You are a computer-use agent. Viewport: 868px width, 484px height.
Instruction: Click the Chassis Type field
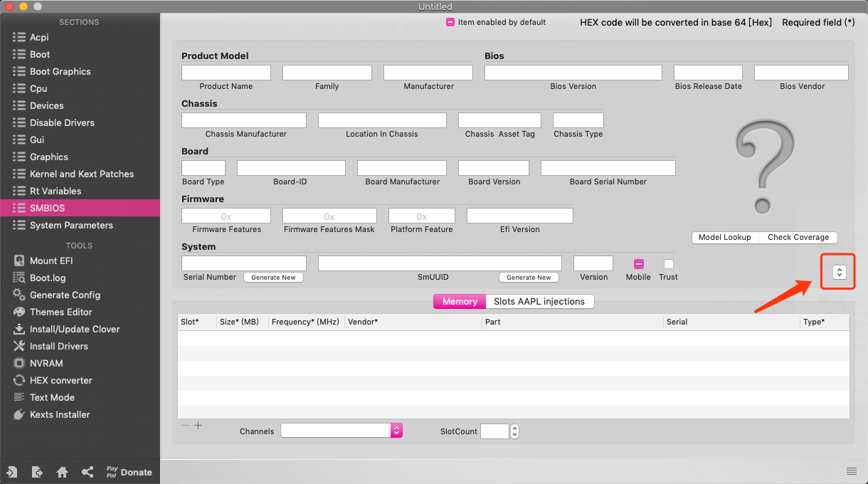578,120
